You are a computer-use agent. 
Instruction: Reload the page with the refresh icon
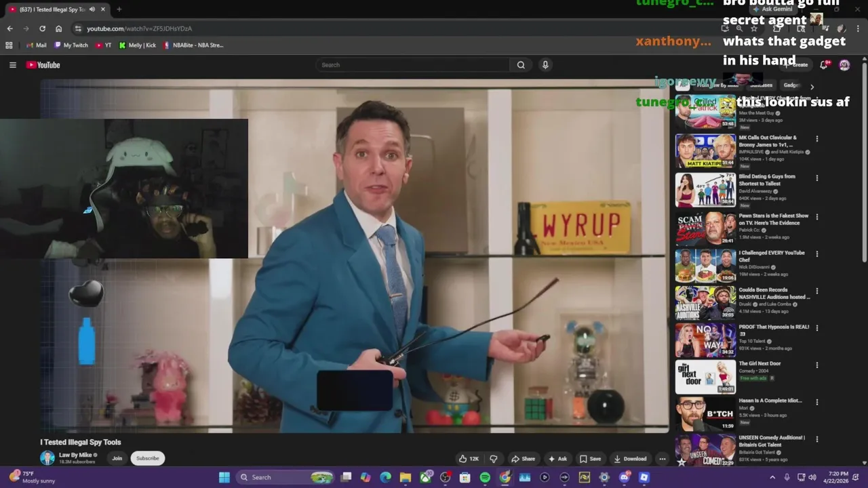(x=42, y=28)
